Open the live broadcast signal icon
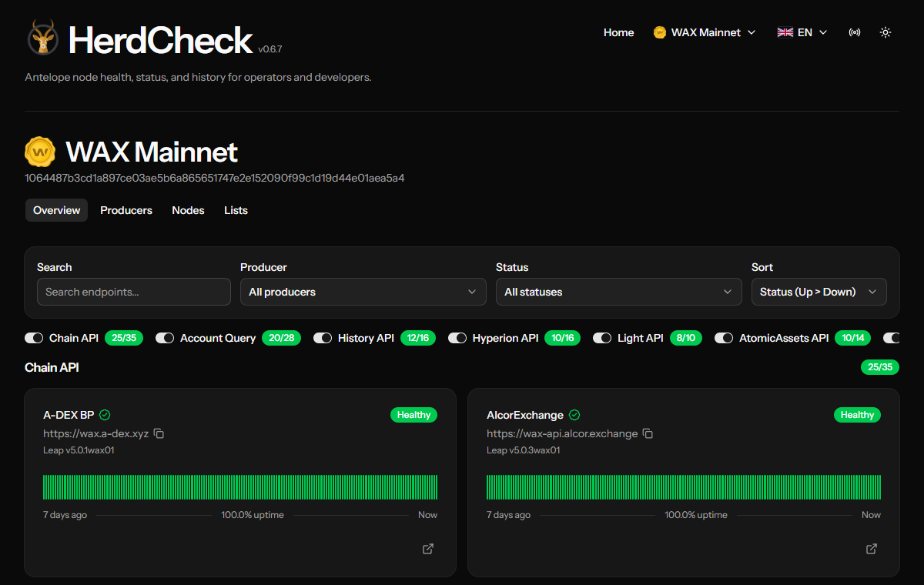Screen dimensions: 924x585 [855, 32]
